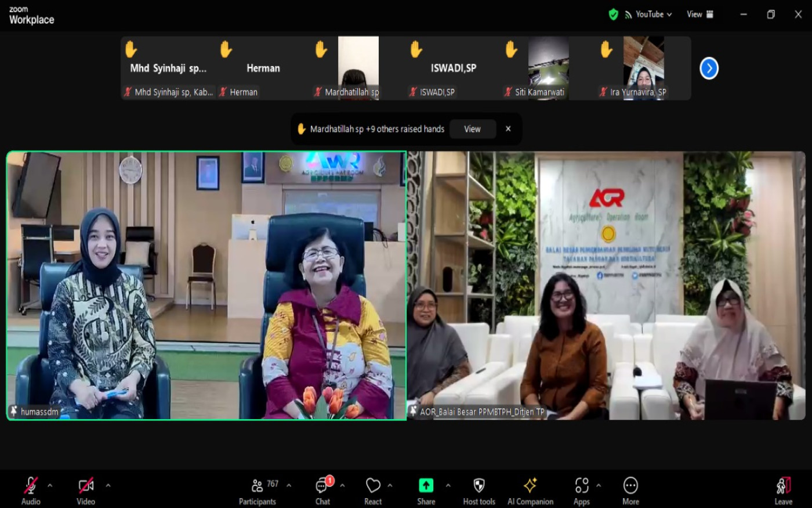Image resolution: width=812 pixels, height=508 pixels.
Task: Open the Chat panel
Action: [x=322, y=491]
